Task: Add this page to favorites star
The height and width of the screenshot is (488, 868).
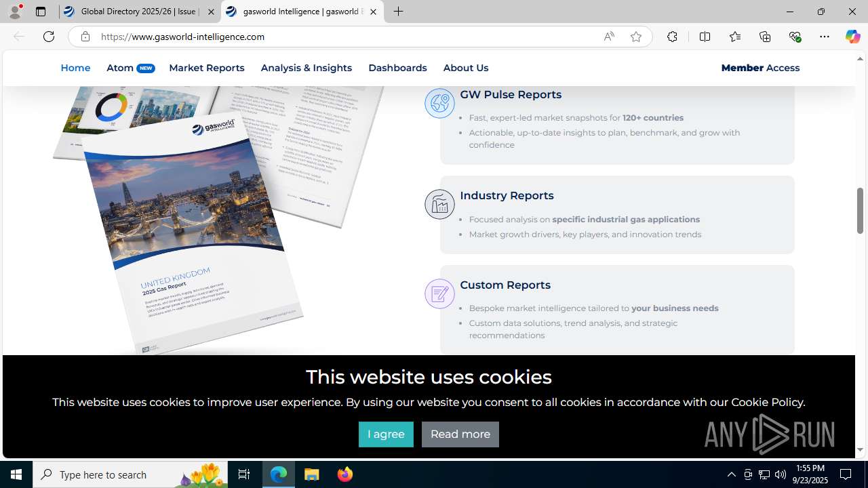Action: click(636, 37)
